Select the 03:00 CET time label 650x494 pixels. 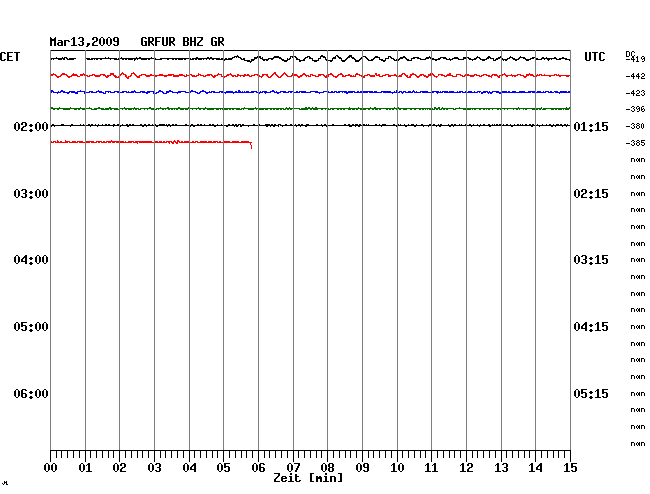point(31,194)
